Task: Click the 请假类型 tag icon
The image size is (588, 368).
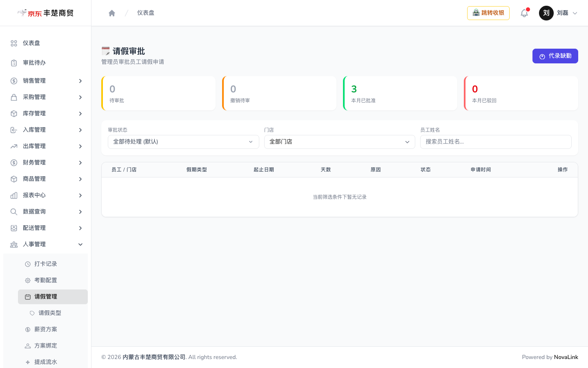Action: (x=32, y=313)
